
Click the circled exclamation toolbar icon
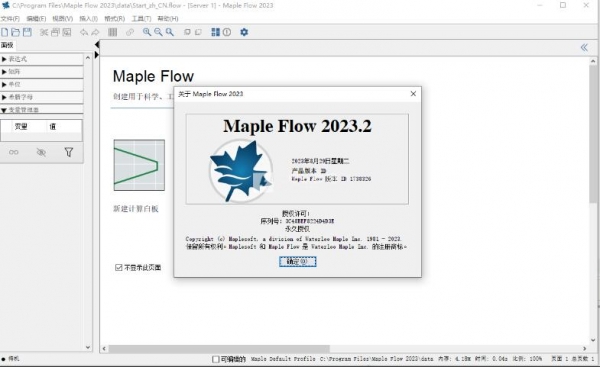click(x=227, y=32)
